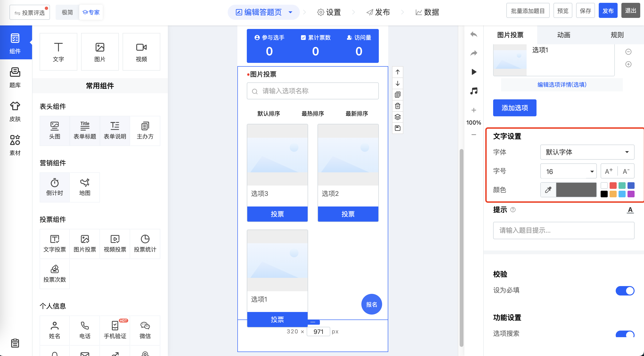This screenshot has height=356, width=644.
Task: Add the 文字投票 text vote component
Action: coord(54,244)
